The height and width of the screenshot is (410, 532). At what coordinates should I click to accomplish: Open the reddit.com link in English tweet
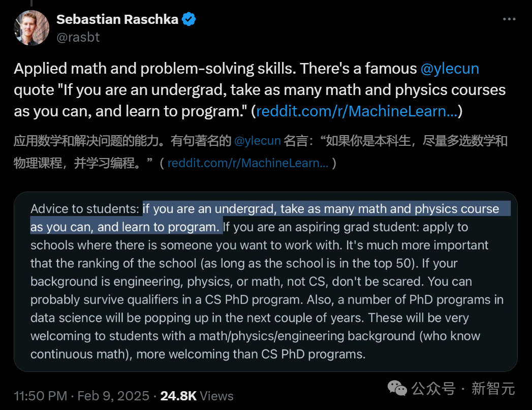356,111
